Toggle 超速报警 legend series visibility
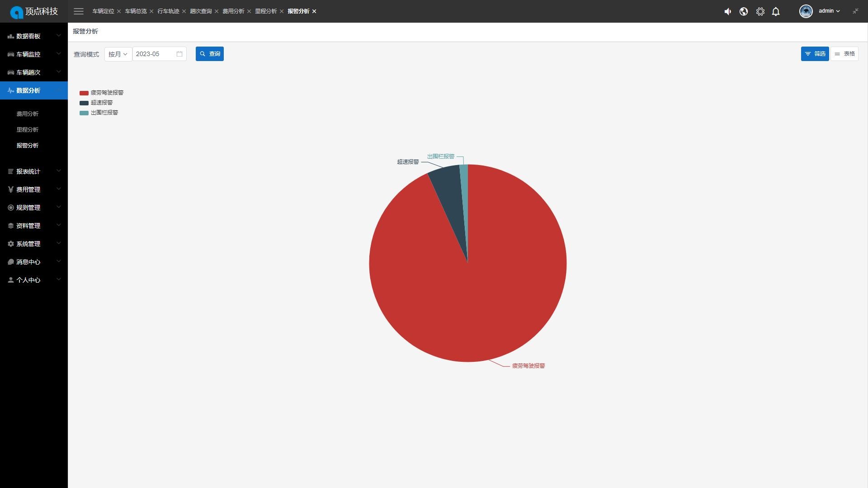This screenshot has width=868, height=488. tap(96, 103)
